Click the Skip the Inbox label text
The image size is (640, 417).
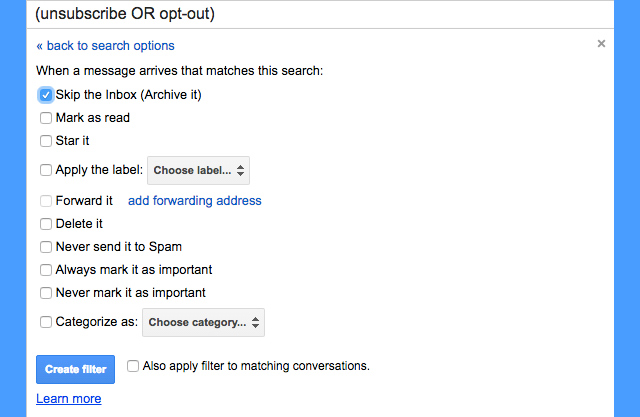[129, 95]
